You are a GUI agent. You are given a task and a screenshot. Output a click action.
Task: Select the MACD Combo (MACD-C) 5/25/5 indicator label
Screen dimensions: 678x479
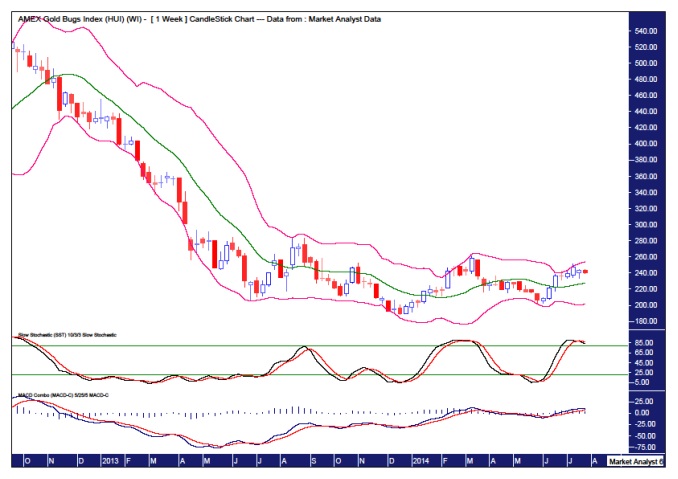[64, 395]
